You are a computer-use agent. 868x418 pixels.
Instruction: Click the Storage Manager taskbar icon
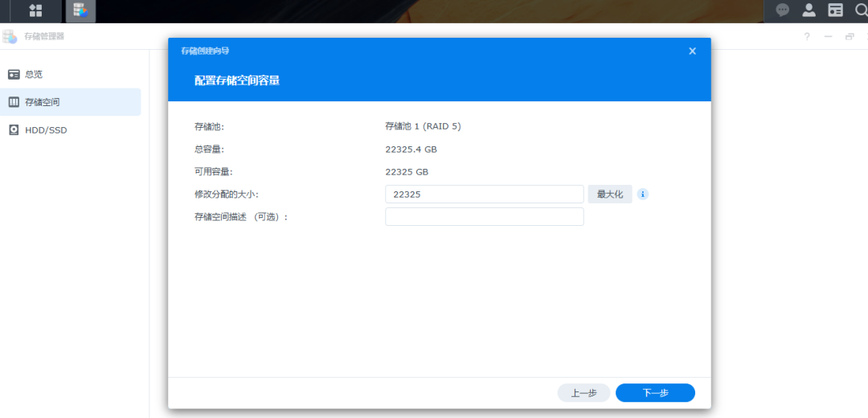[x=80, y=10]
